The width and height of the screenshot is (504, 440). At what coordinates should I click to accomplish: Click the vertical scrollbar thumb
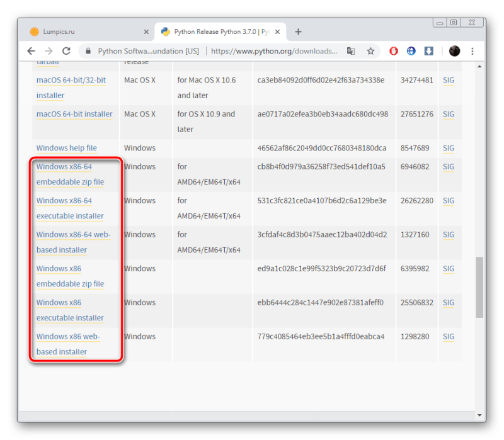coord(479,287)
